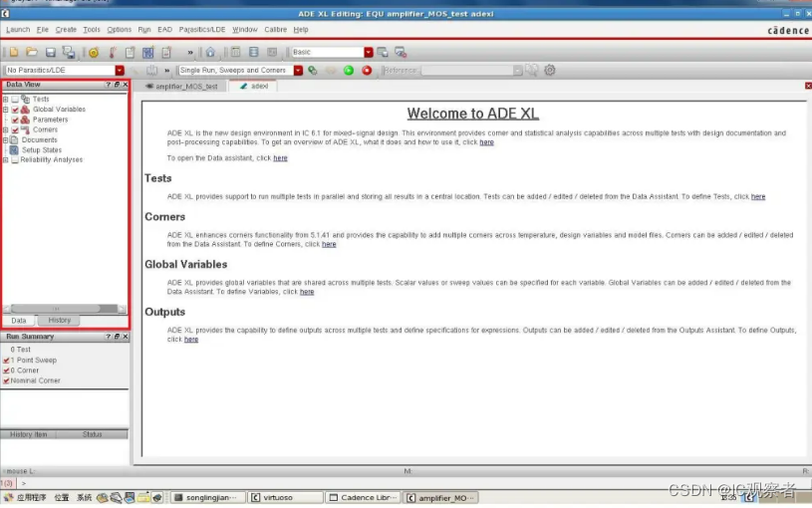Open the Reference dropdown arrow
The image size is (812, 508).
tap(517, 70)
